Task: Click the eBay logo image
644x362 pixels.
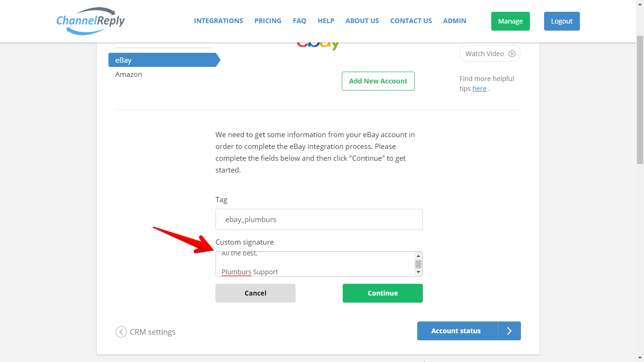Action: pos(318,46)
